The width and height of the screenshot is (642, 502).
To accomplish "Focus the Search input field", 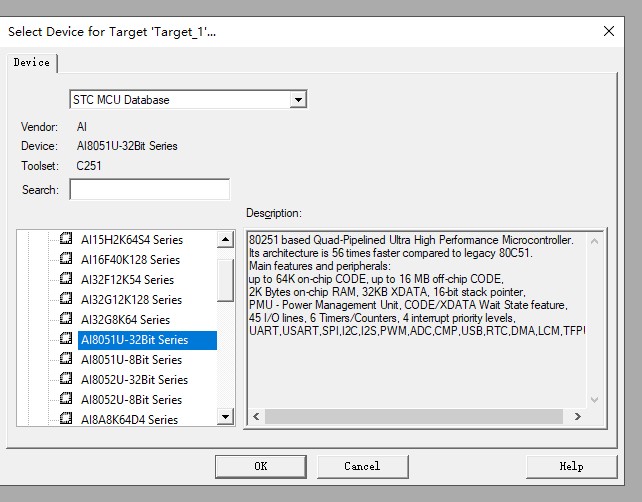I will pos(149,189).
